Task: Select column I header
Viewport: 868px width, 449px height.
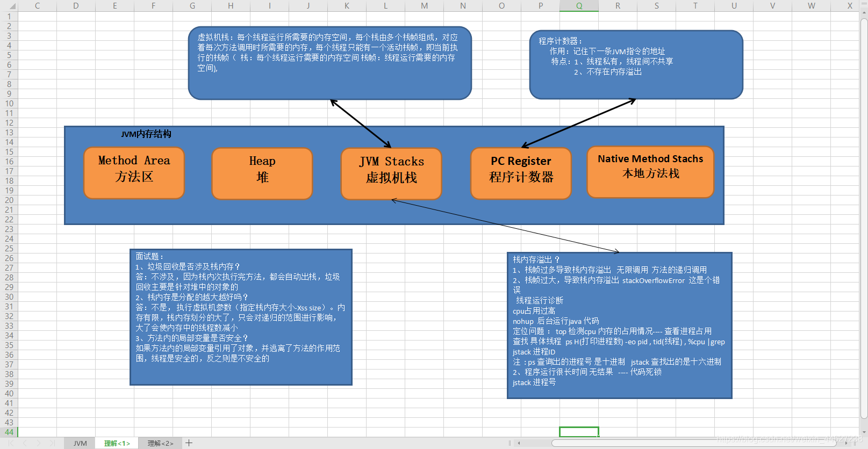Action: pos(269,5)
